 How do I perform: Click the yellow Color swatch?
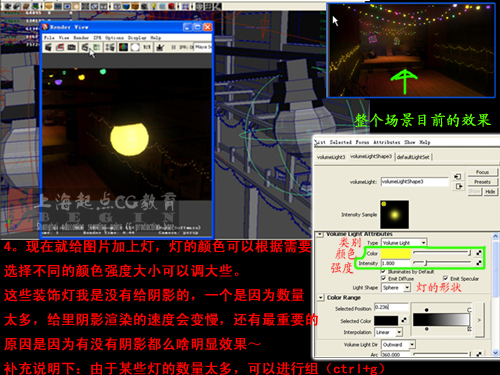[396, 253]
